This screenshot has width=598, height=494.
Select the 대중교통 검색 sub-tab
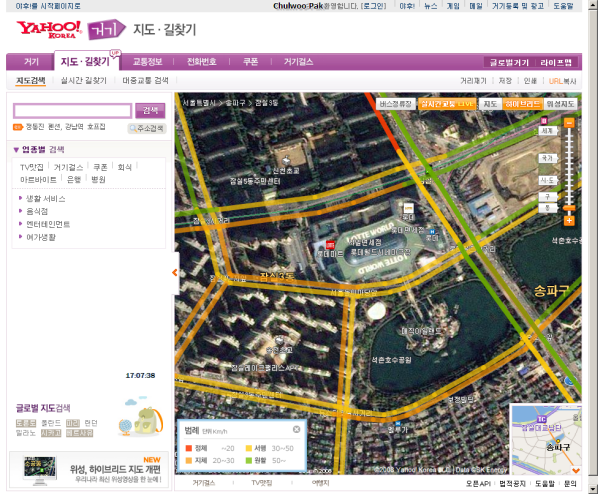coord(145,80)
